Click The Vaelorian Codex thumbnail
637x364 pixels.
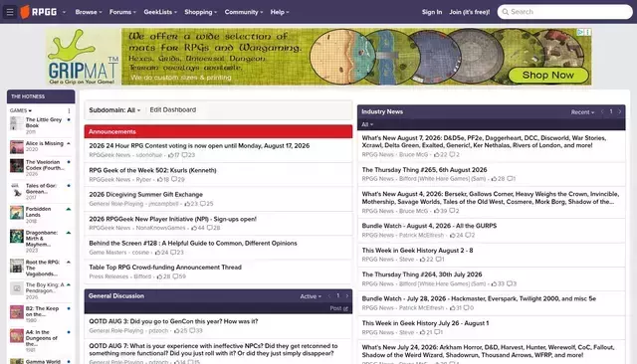17,165
